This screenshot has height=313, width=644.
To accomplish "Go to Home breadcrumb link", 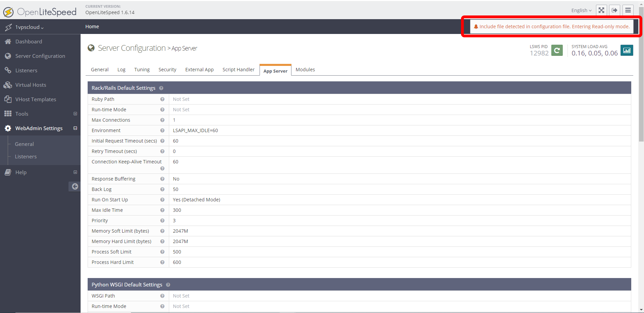I will click(92, 27).
